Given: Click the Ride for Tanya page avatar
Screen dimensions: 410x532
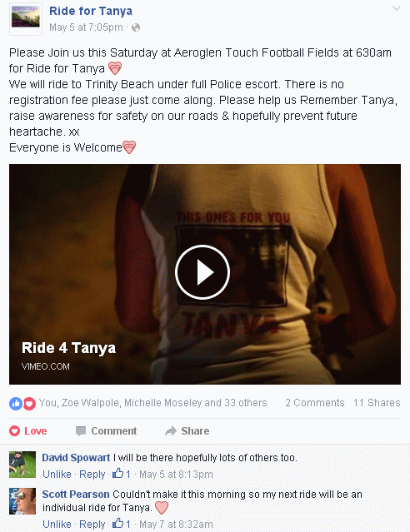Looking at the screenshot, I should click(x=26, y=18).
